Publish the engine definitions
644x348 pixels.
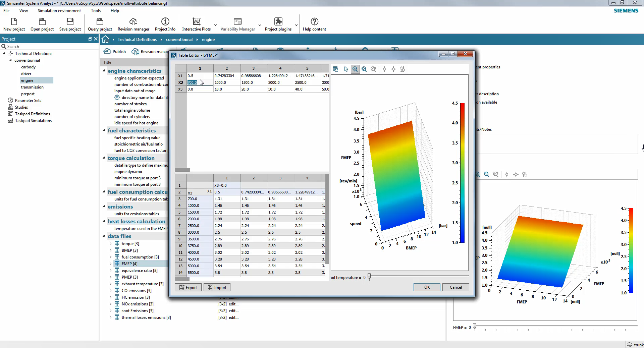(x=114, y=51)
